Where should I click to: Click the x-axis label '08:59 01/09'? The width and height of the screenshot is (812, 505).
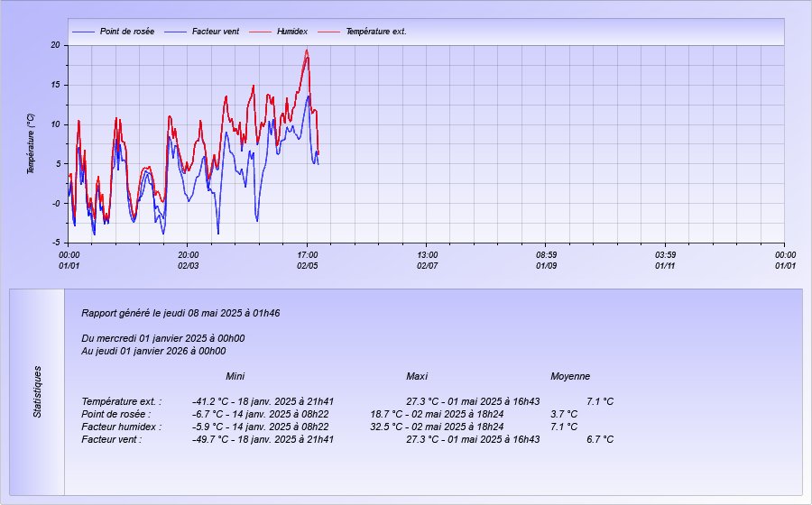tap(547, 261)
